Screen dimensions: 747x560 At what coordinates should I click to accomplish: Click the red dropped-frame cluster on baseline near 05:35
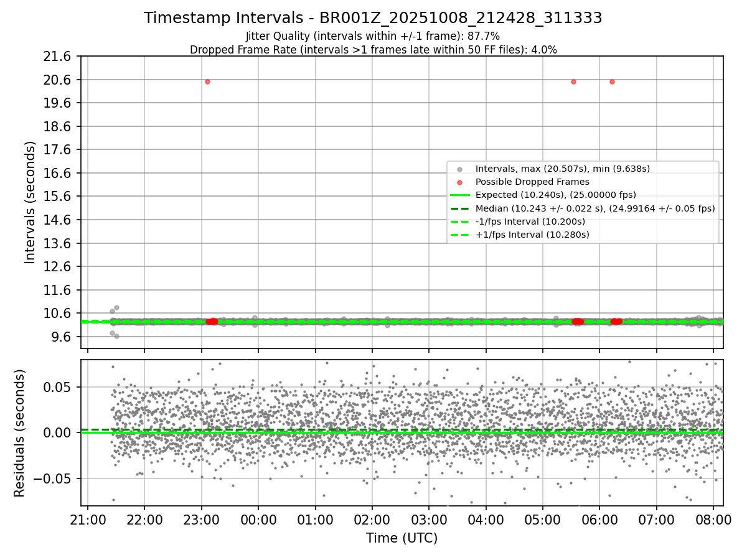(x=578, y=322)
